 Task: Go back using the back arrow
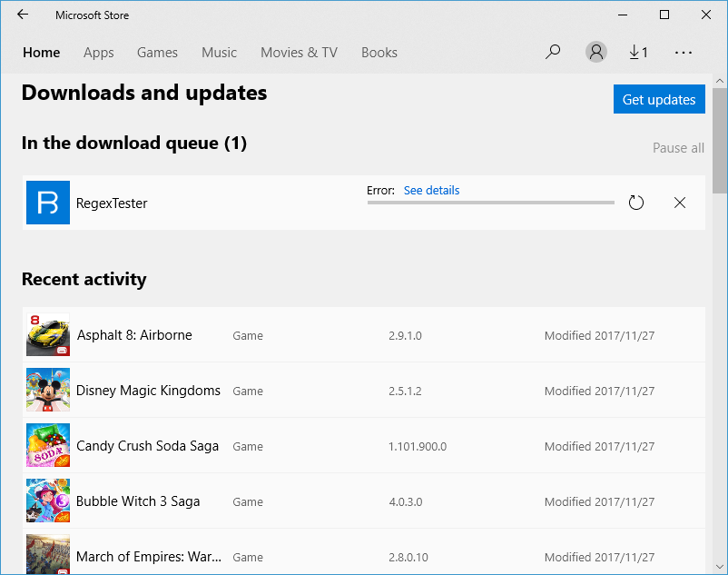click(23, 15)
